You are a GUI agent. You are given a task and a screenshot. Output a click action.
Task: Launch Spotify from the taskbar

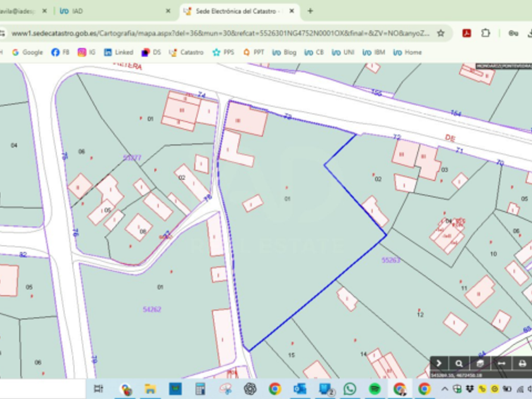click(374, 388)
